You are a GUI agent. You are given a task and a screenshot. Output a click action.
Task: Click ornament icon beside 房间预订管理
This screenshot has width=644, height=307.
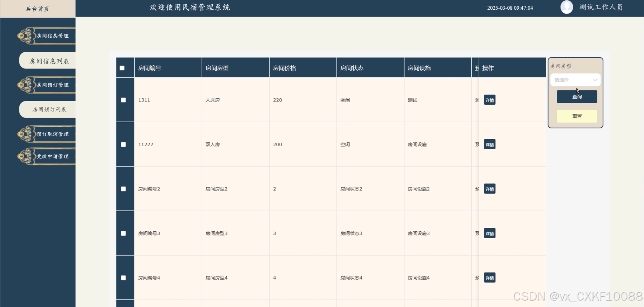(26, 85)
